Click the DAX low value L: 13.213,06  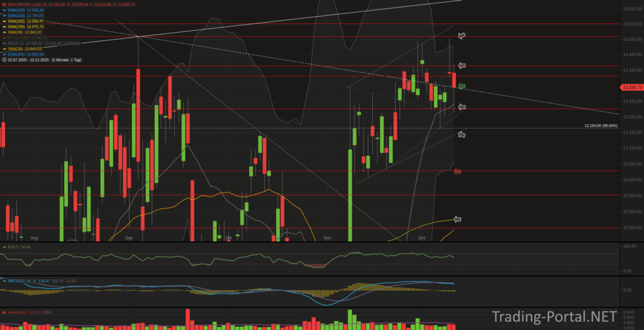click(101, 4)
